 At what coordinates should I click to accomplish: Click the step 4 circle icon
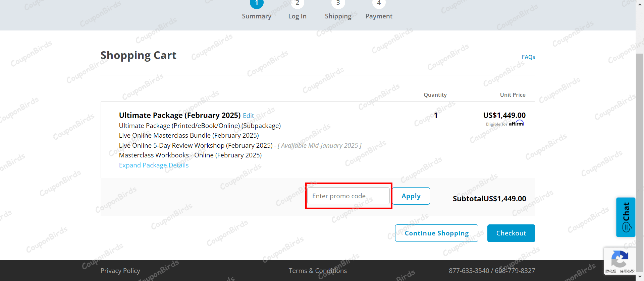pos(379,3)
